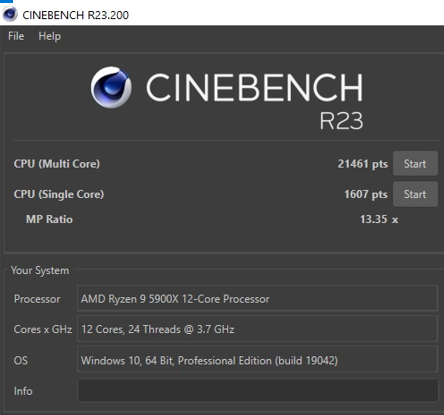Start the CPU Multi Core test

click(x=415, y=163)
